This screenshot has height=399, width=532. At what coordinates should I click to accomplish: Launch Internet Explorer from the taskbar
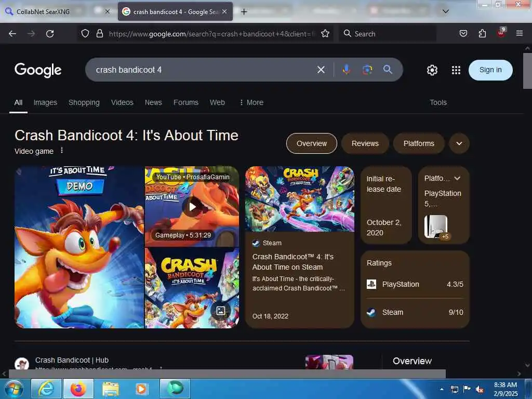[46, 389]
